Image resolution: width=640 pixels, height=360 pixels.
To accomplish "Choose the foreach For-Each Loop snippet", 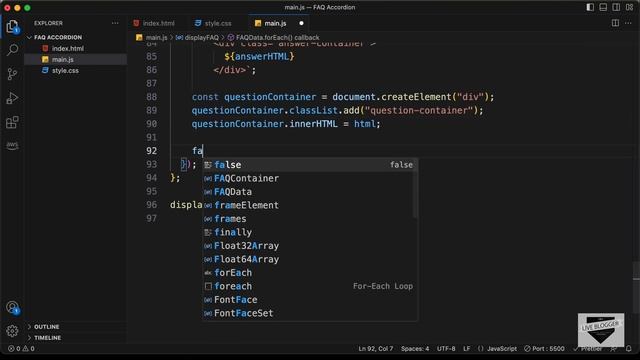I will (x=310, y=286).
